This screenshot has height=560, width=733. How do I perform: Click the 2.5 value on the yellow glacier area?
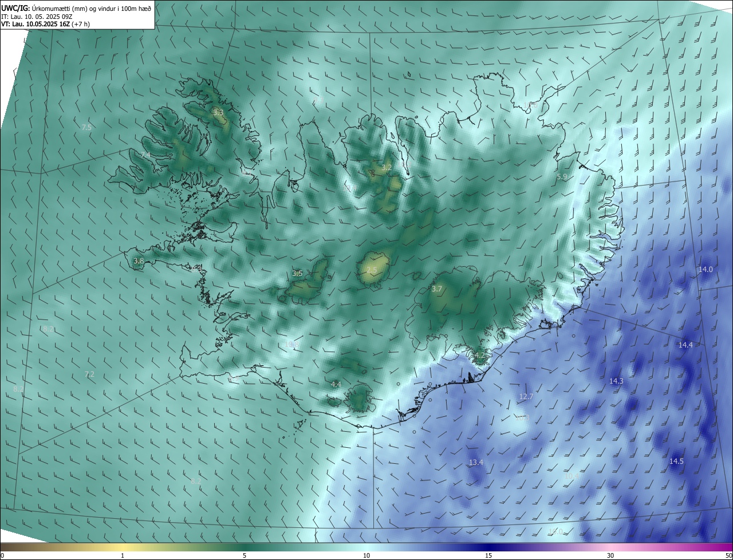372,270
